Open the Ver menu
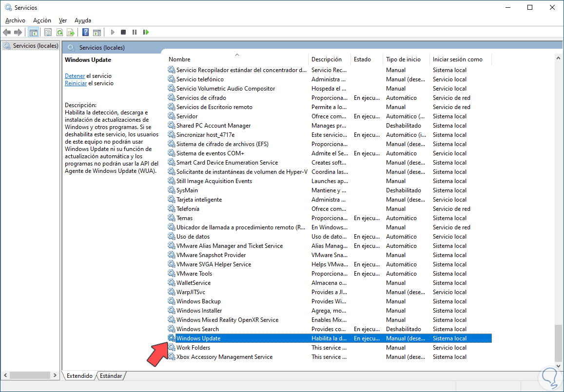 coord(63,20)
